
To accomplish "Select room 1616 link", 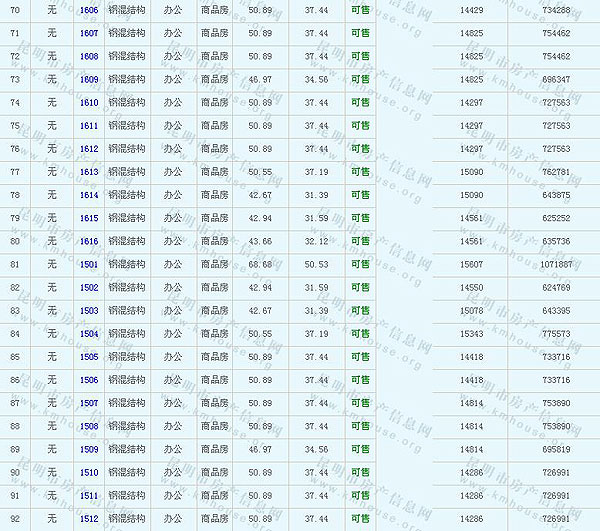I will (x=89, y=241).
